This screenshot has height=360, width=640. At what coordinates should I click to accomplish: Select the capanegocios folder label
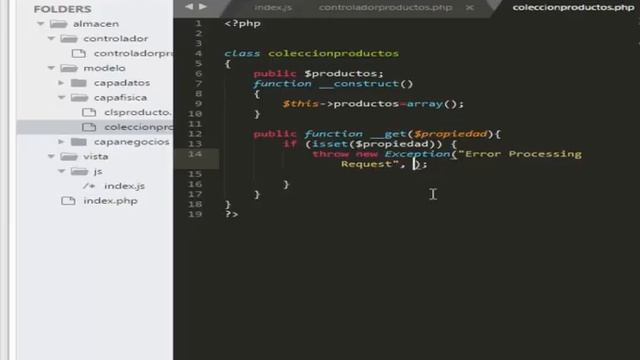[131, 142]
